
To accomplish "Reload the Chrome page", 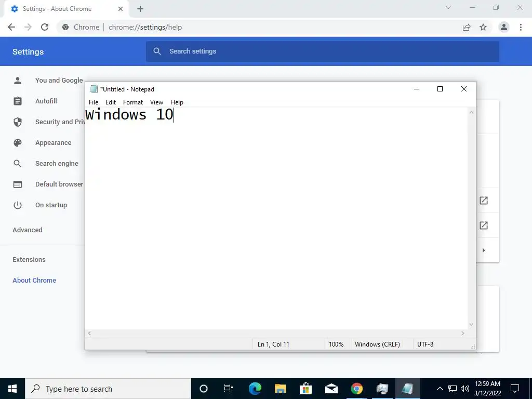I will [x=45, y=27].
